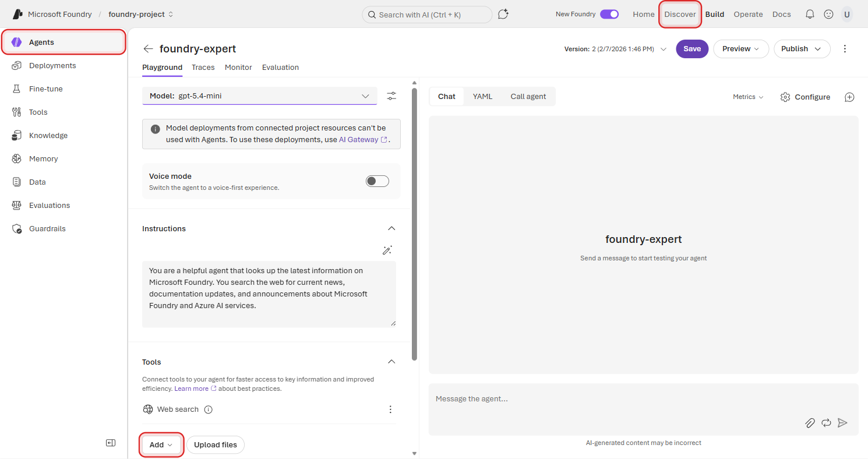Click the Web search globe icon
This screenshot has height=459, width=868.
point(148,409)
